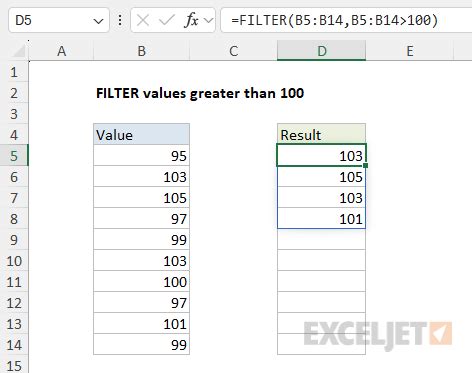Open the Insert Function fx button
472x373 pixels.
[x=191, y=20]
